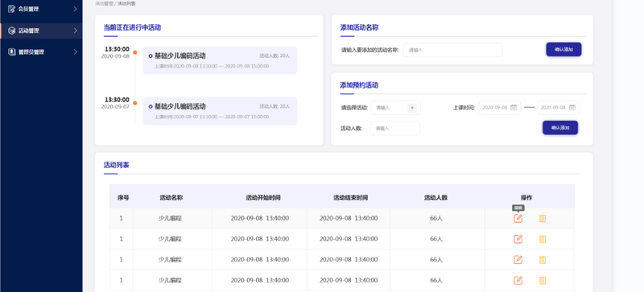
Task: Expand 活动管理 menu chevron
Action: [75, 31]
